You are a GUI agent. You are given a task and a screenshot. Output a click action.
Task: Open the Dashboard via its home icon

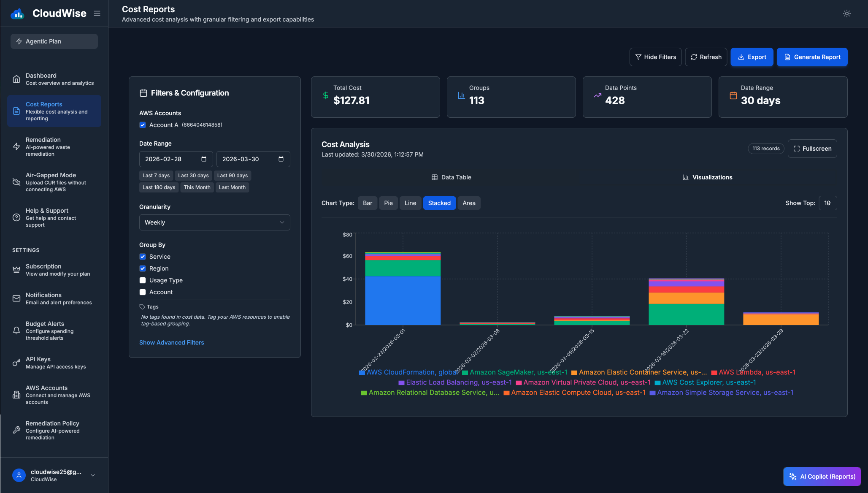[16, 79]
